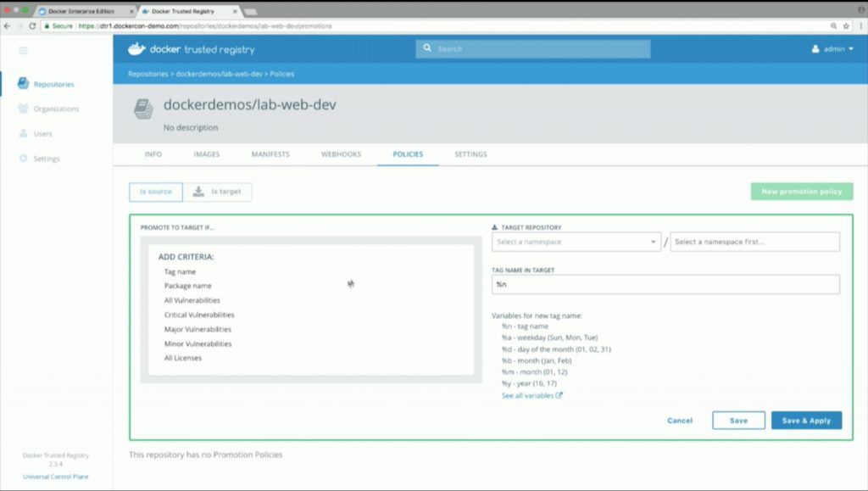Click the search magnifier icon in header
The image size is (868, 491).
(x=427, y=48)
